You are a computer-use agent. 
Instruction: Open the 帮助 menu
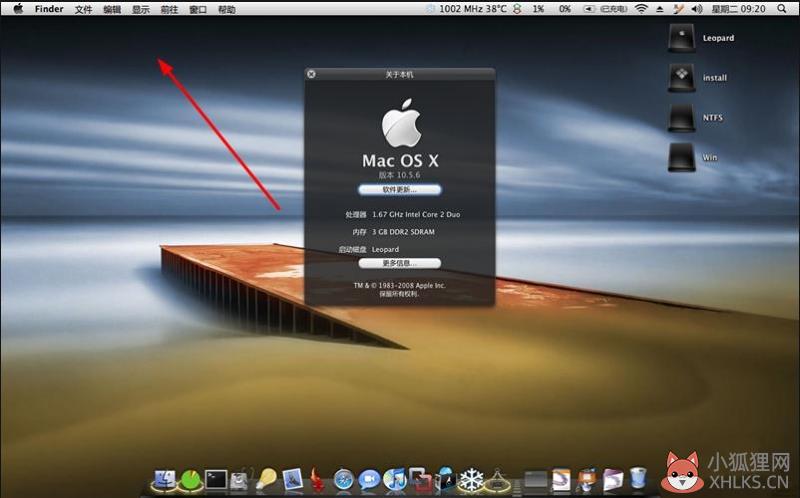[x=227, y=9]
